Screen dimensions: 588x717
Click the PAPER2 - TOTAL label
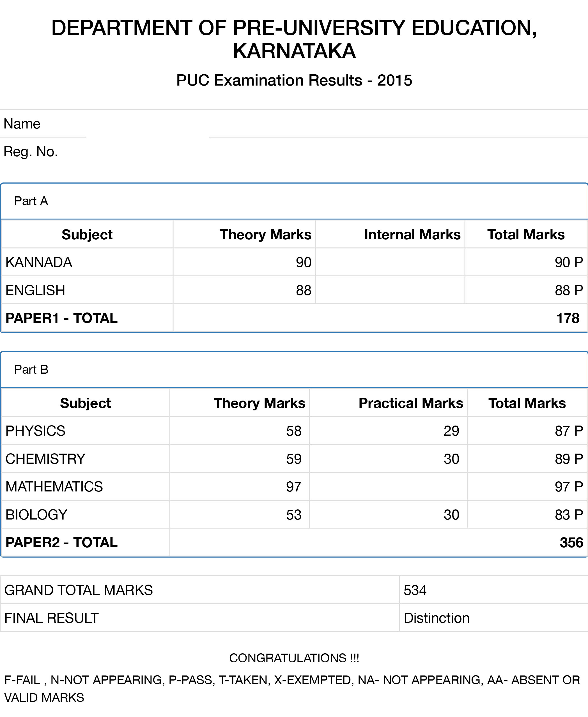pos(61,543)
